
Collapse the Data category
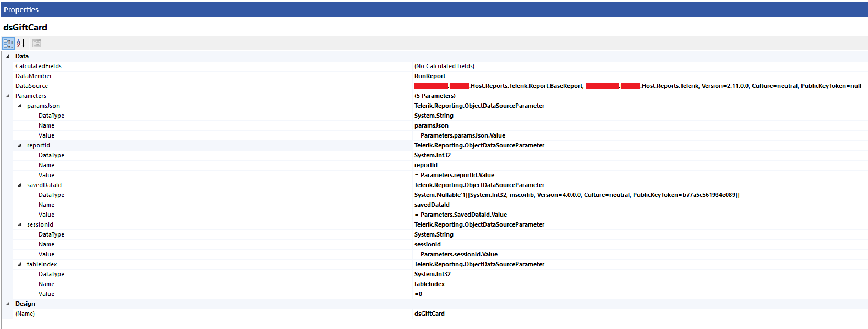pyautogui.click(x=8, y=56)
